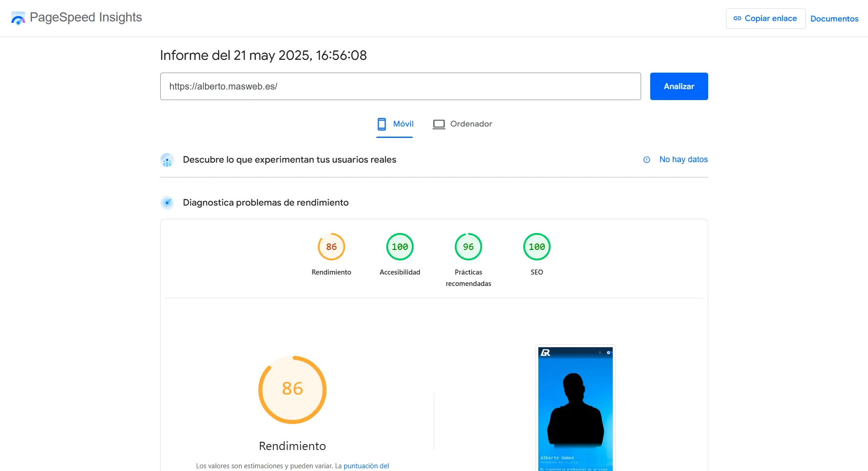
Task: Click the PageSpeed Insights logo icon
Action: point(18,18)
